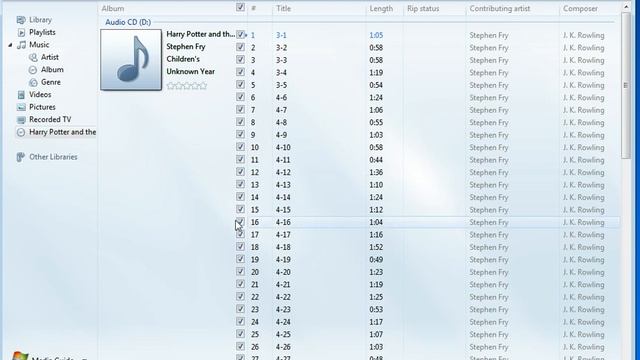Select track title 4-23
The image size is (640, 360).
pyautogui.click(x=283, y=309)
